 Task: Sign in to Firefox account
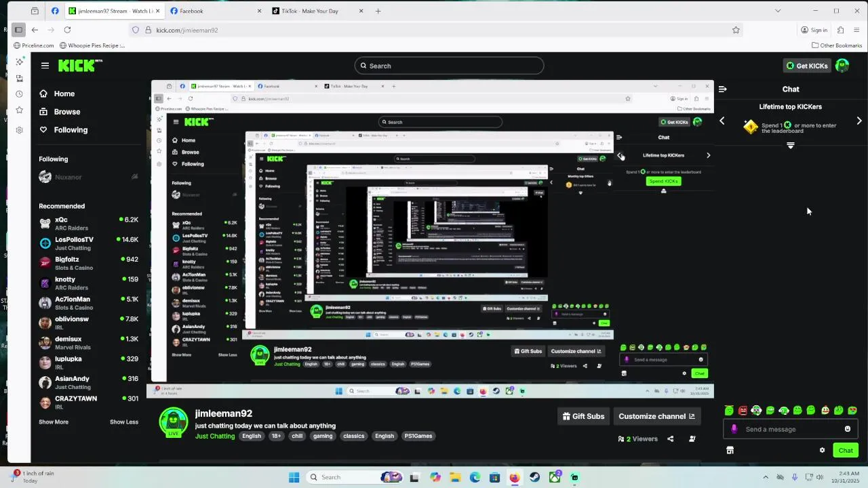point(814,30)
